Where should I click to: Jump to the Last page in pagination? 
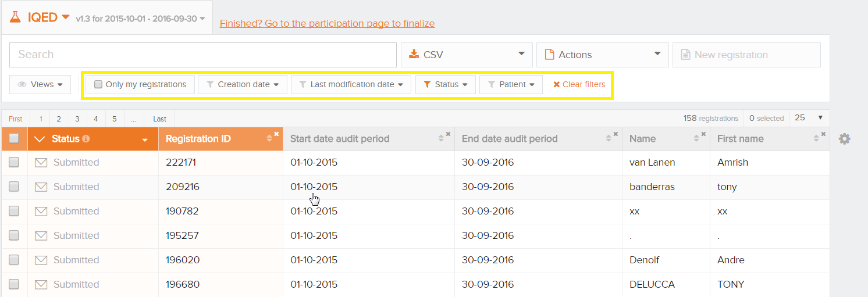159,119
